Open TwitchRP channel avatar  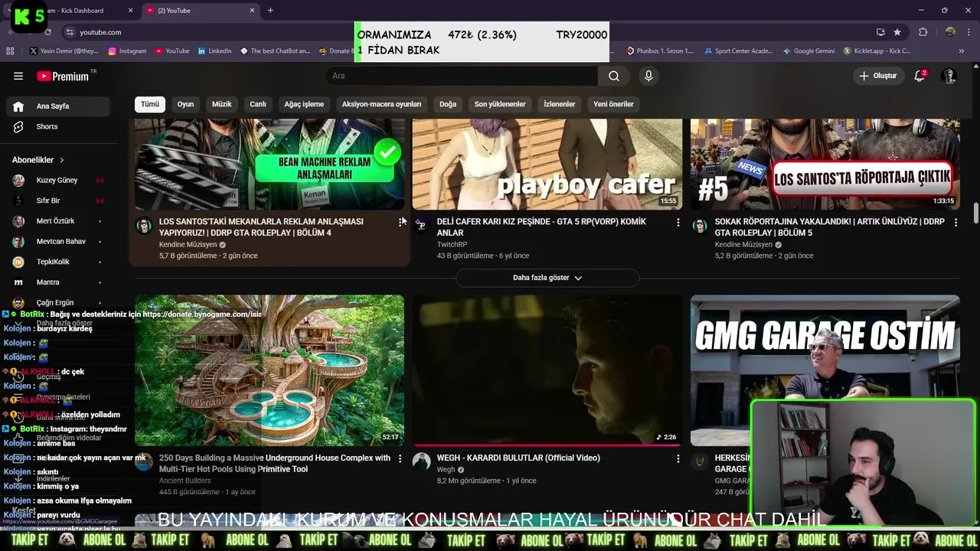click(421, 225)
